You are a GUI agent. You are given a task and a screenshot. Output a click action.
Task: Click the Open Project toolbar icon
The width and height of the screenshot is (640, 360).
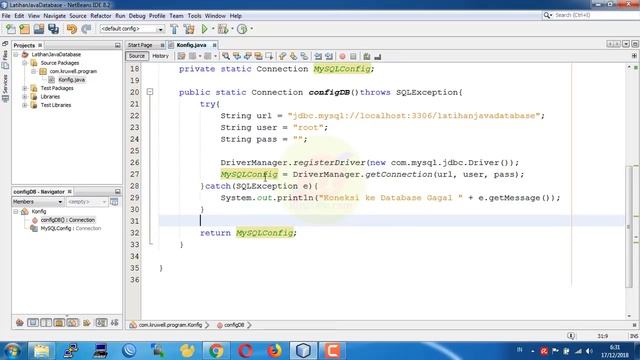39,29
